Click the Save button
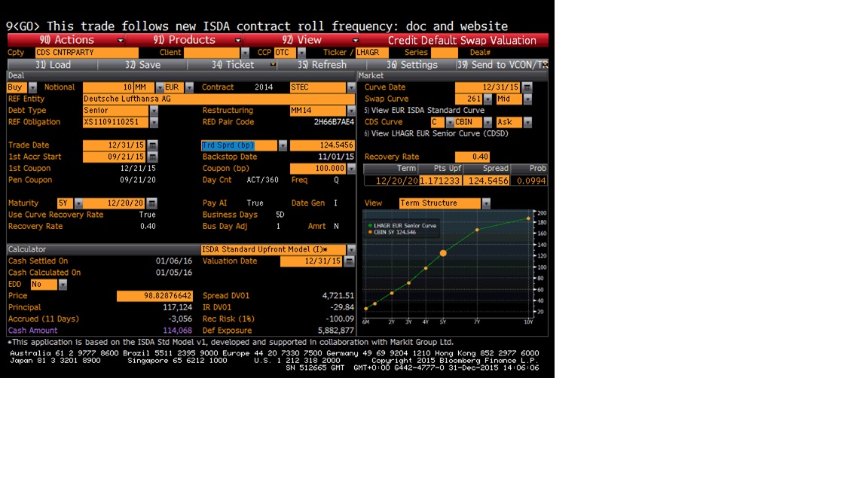 (x=143, y=65)
